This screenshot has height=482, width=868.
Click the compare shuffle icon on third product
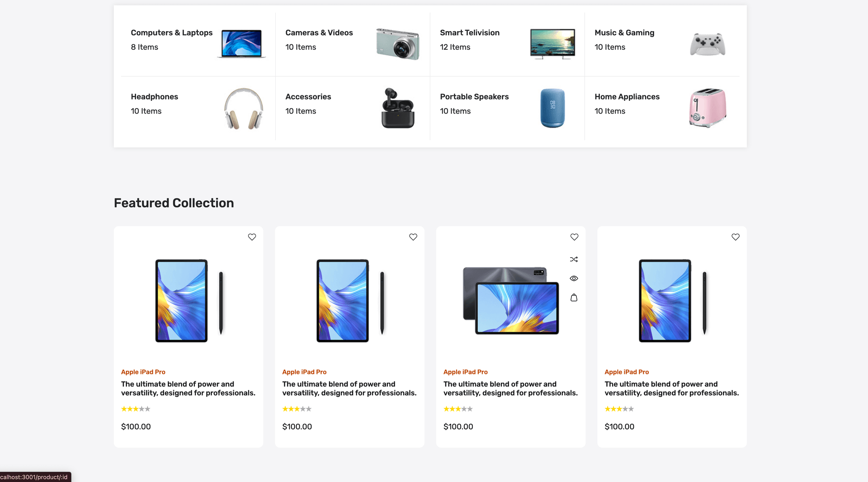click(x=574, y=259)
